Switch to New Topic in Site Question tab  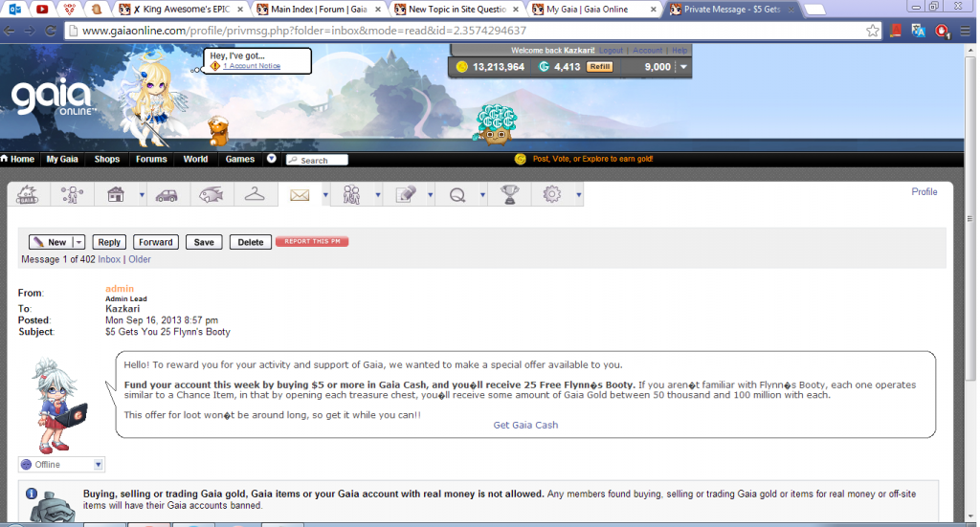point(457,10)
